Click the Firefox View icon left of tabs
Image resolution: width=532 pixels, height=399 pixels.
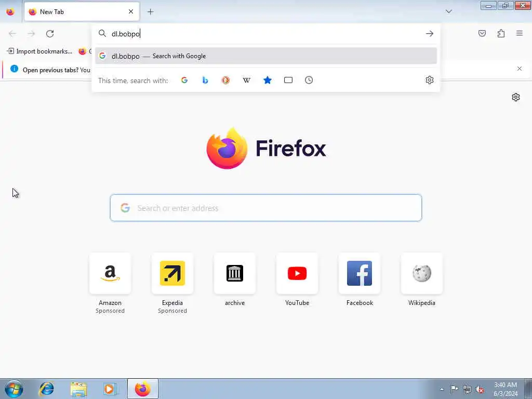(x=10, y=12)
